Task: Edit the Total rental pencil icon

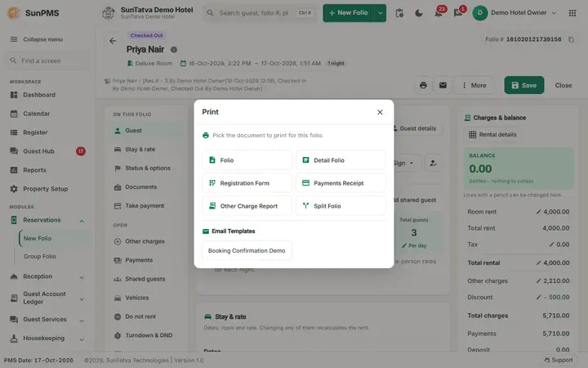Action: [538, 263]
